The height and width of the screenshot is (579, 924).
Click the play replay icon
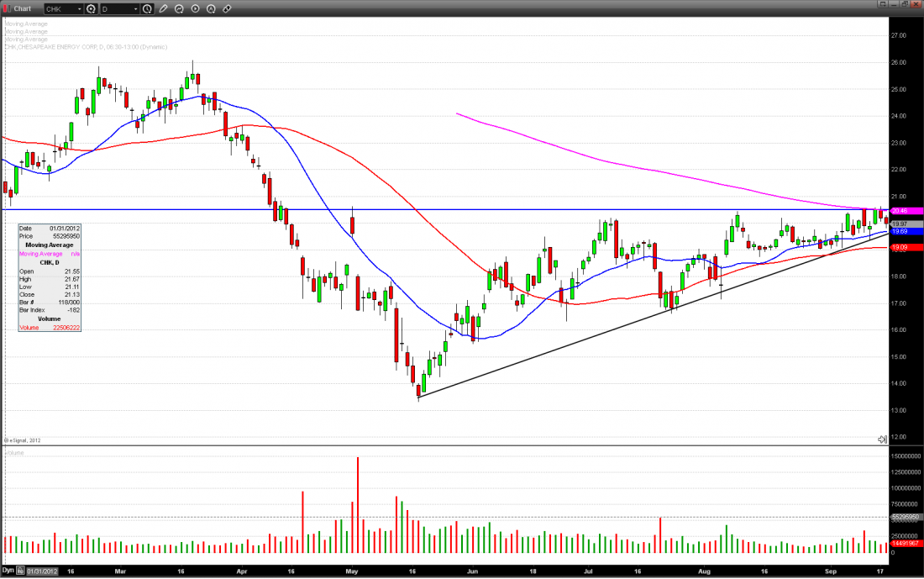click(x=196, y=8)
